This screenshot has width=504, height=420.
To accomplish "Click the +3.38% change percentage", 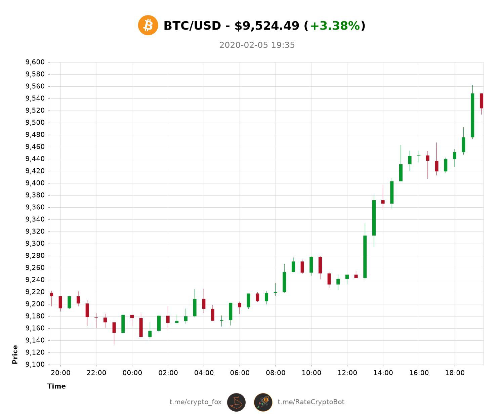I will pos(335,26).
